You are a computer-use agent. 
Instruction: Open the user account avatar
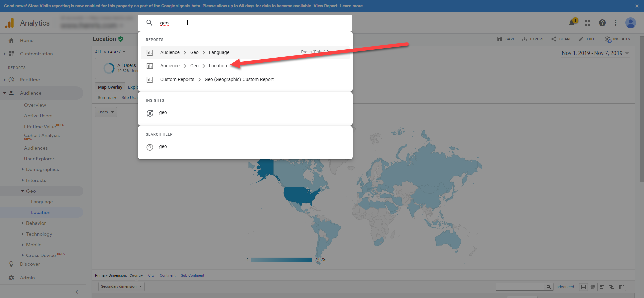(631, 23)
